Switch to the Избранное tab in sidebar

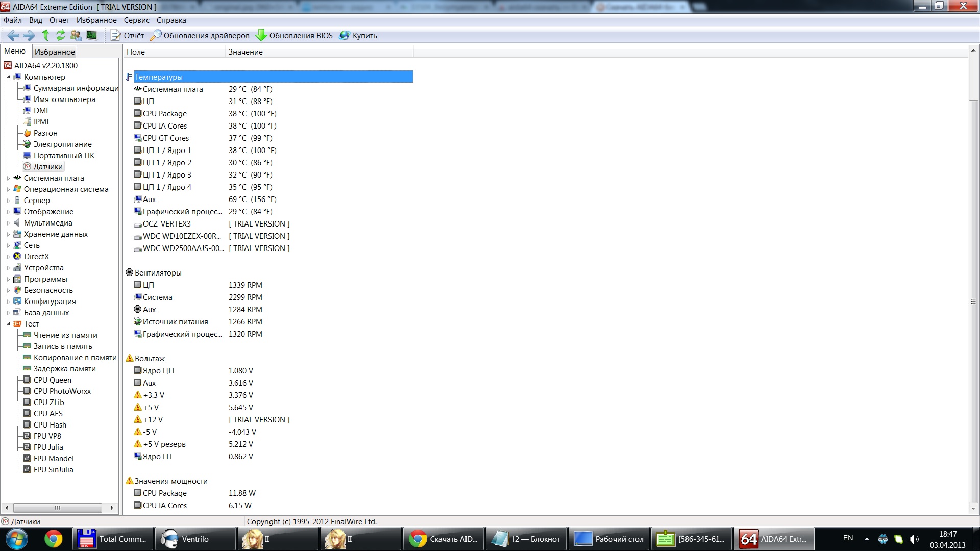tap(55, 52)
